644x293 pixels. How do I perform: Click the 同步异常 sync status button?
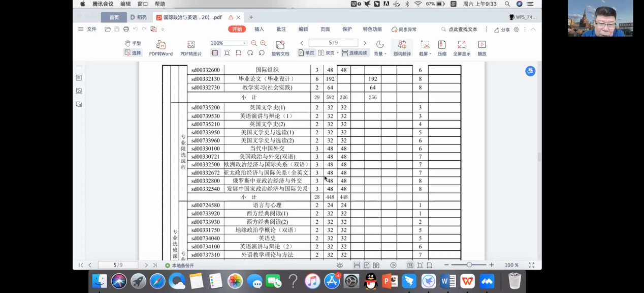[404, 30]
